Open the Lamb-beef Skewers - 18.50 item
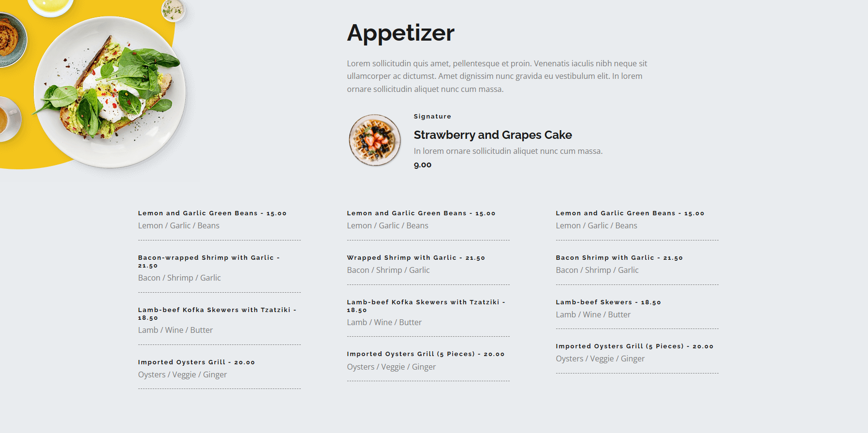The height and width of the screenshot is (433, 868). pyautogui.click(x=608, y=302)
